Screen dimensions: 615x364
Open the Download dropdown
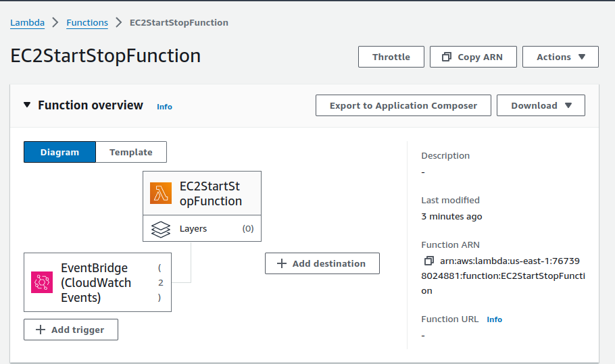pyautogui.click(x=541, y=105)
